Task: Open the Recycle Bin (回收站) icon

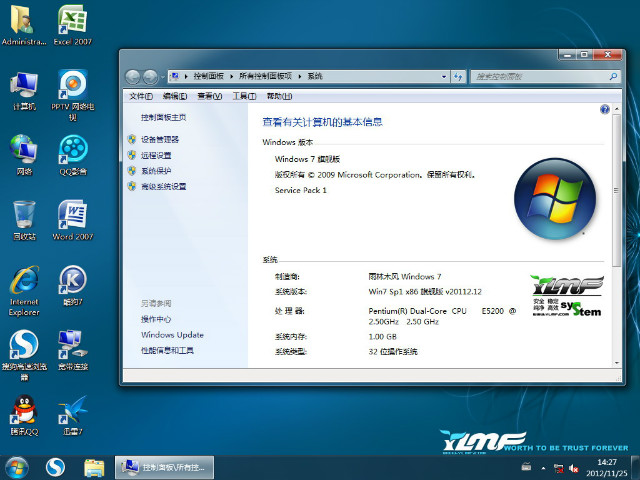Action: coord(24,220)
